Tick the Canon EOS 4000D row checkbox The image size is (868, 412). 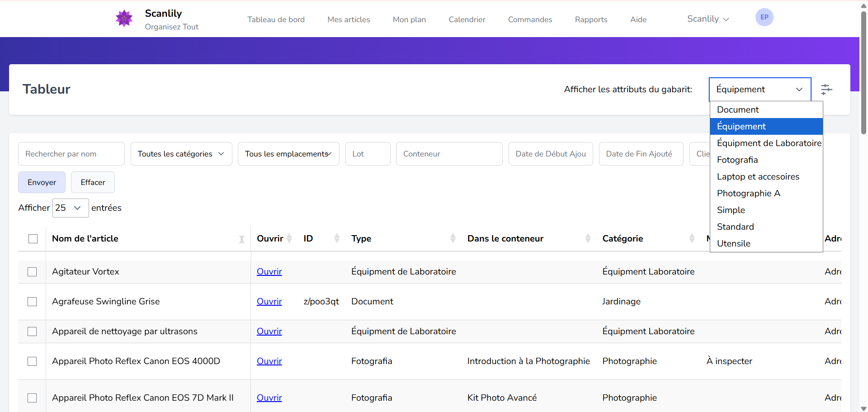click(x=32, y=361)
